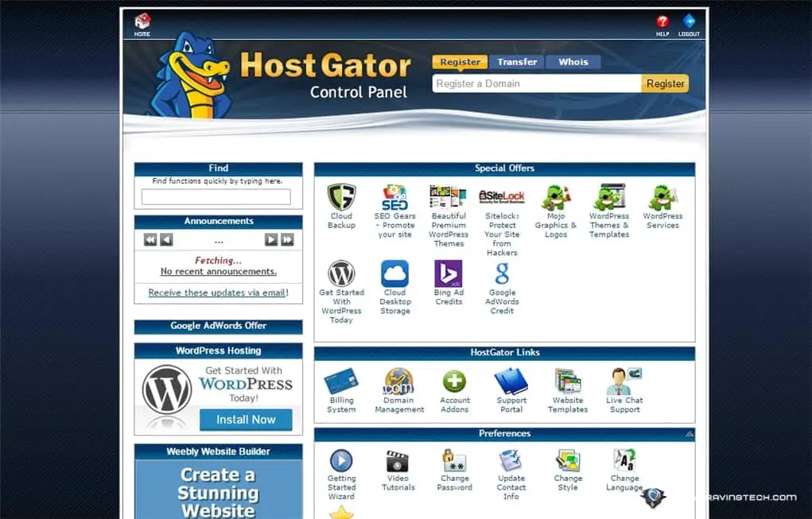Click Weebly Create a Stunning Website banner

218,490
